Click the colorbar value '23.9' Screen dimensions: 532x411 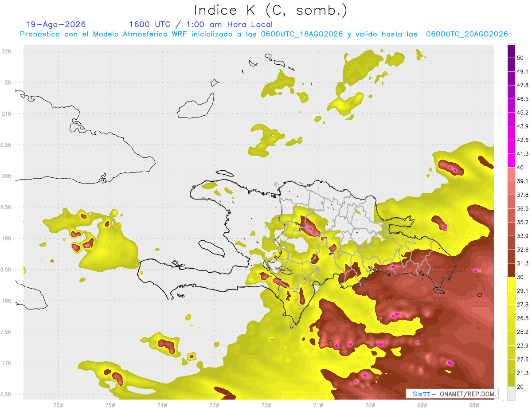point(523,346)
